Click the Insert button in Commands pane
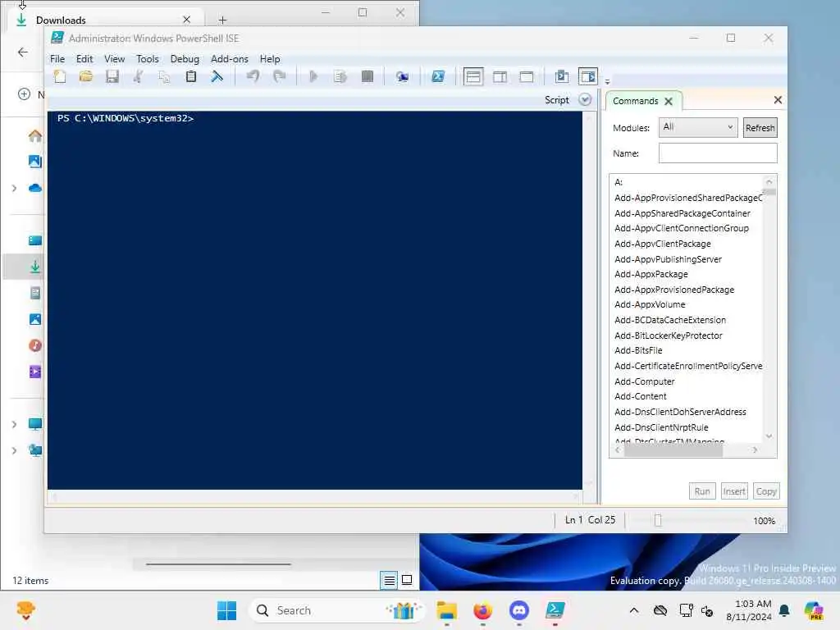The image size is (840, 630). pyautogui.click(x=734, y=491)
